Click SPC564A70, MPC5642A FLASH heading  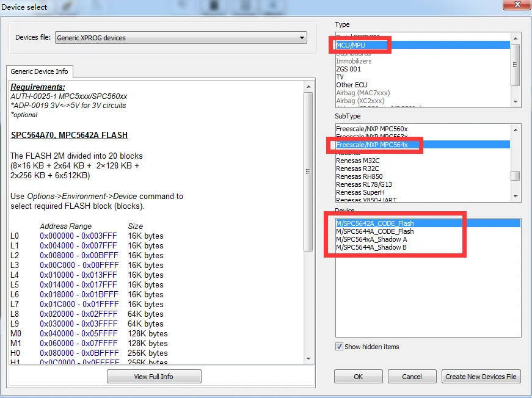pos(69,136)
